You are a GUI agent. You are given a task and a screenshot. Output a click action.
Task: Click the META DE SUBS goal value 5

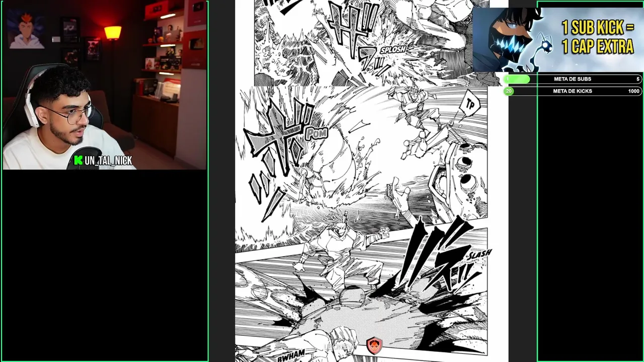pyautogui.click(x=637, y=79)
